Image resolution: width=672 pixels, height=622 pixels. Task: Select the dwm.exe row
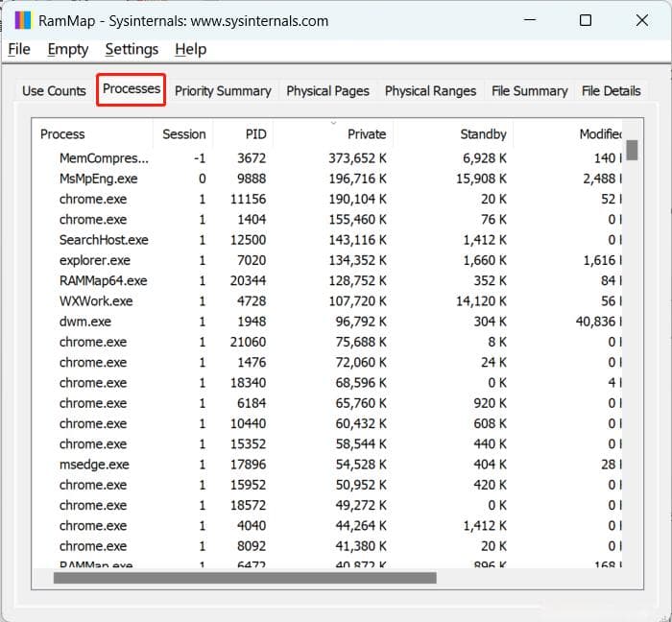point(326,322)
